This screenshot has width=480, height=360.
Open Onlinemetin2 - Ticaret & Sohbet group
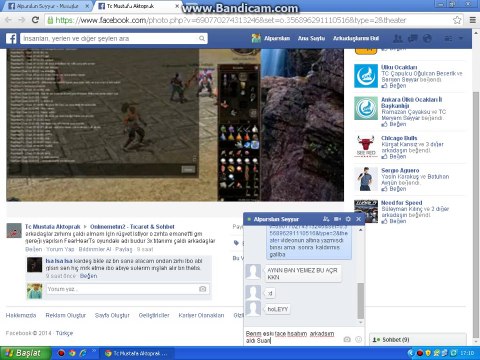(132, 227)
